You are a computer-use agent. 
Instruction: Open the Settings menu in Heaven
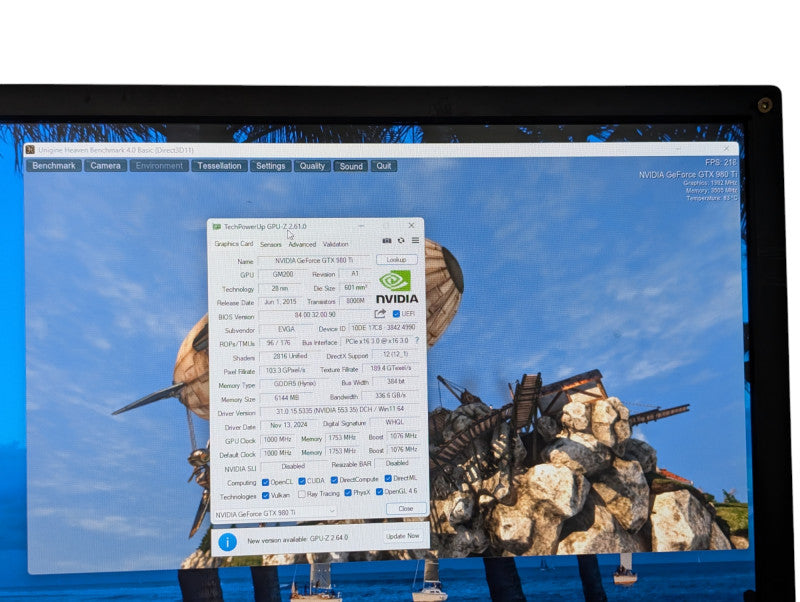tap(270, 166)
